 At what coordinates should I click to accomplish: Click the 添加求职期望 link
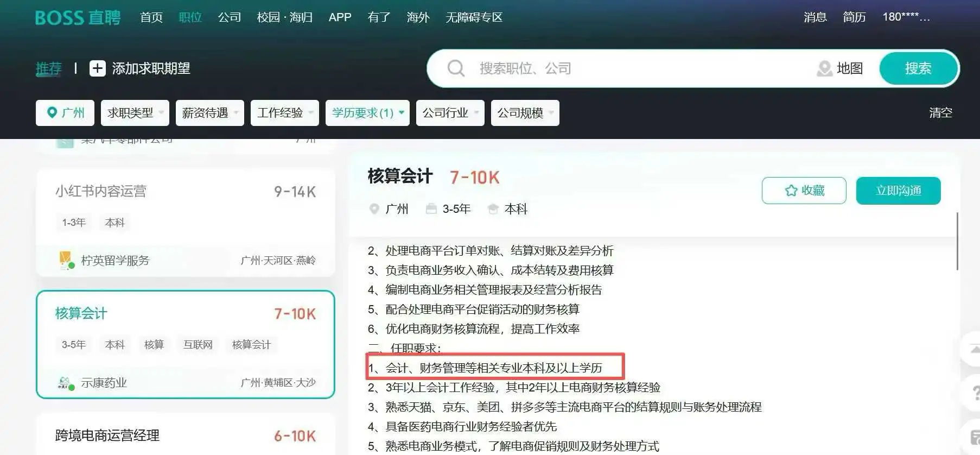click(x=151, y=68)
